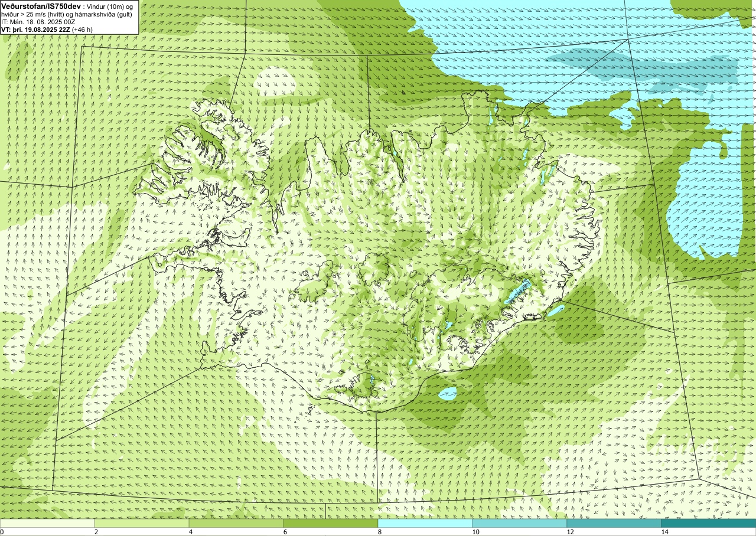Image resolution: width=756 pixels, height=536 pixels.
Task: Click the legend value label '0'
Action: pos(2,532)
